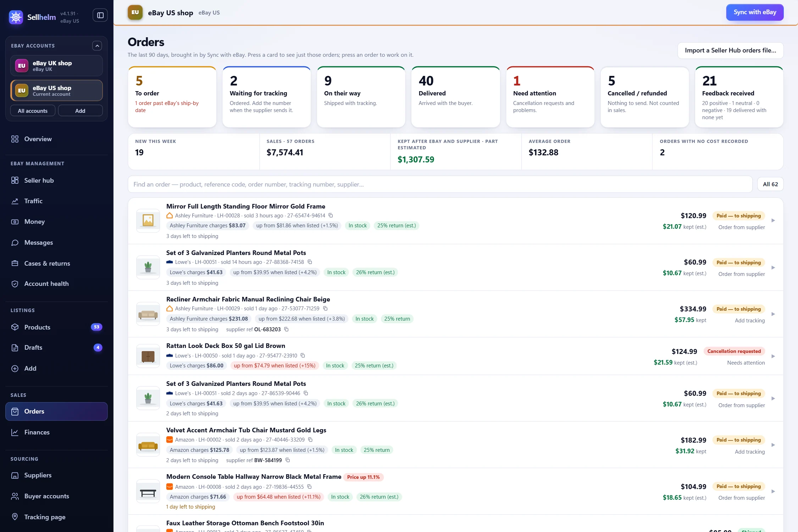Open Drafts document icon
This screenshot has width=798, height=532.
coord(15,348)
